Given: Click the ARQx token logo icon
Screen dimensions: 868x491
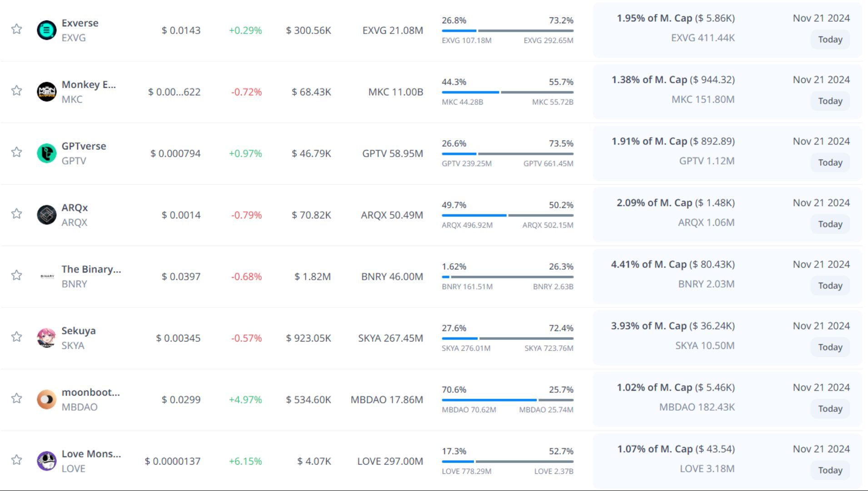Looking at the screenshot, I should pyautogui.click(x=46, y=215).
